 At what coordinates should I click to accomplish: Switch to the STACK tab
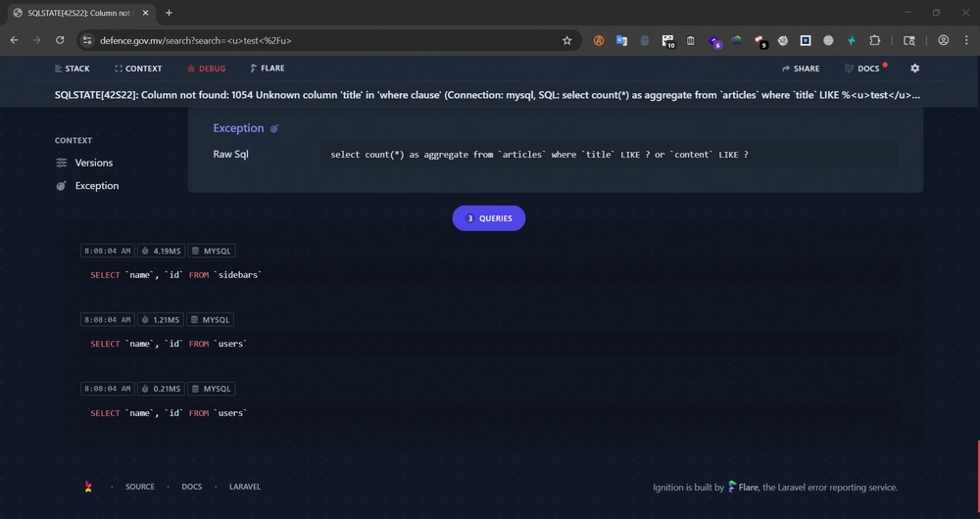click(72, 69)
